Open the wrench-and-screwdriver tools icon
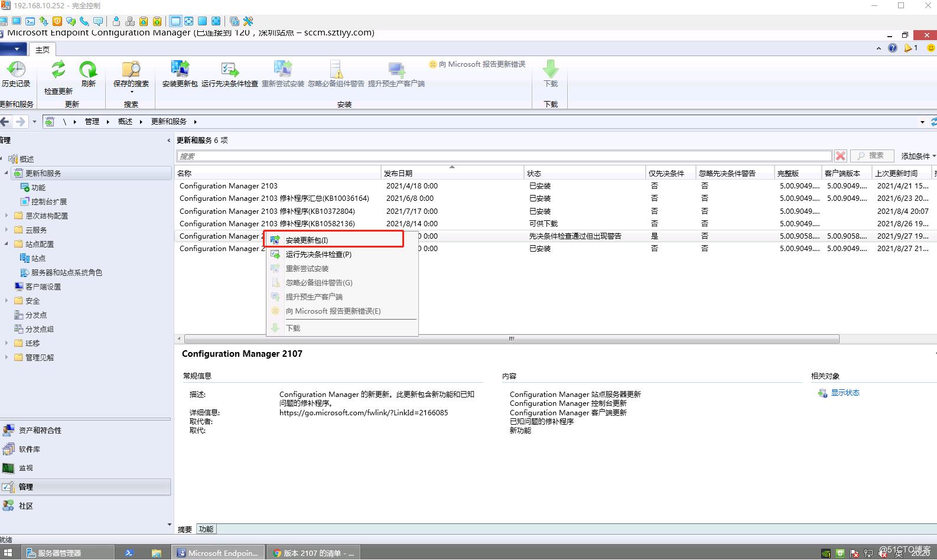Image resolution: width=937 pixels, height=560 pixels. click(x=248, y=21)
